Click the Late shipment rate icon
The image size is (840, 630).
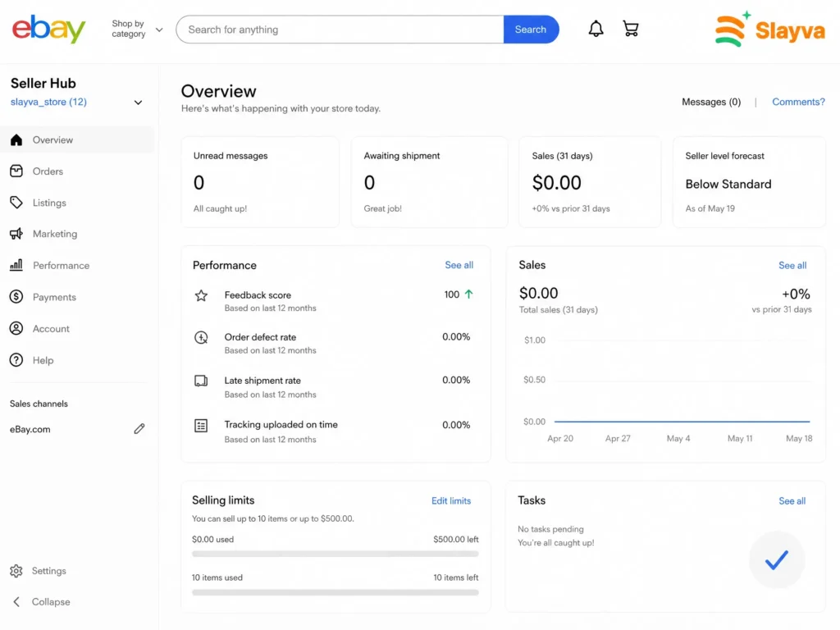(x=201, y=381)
